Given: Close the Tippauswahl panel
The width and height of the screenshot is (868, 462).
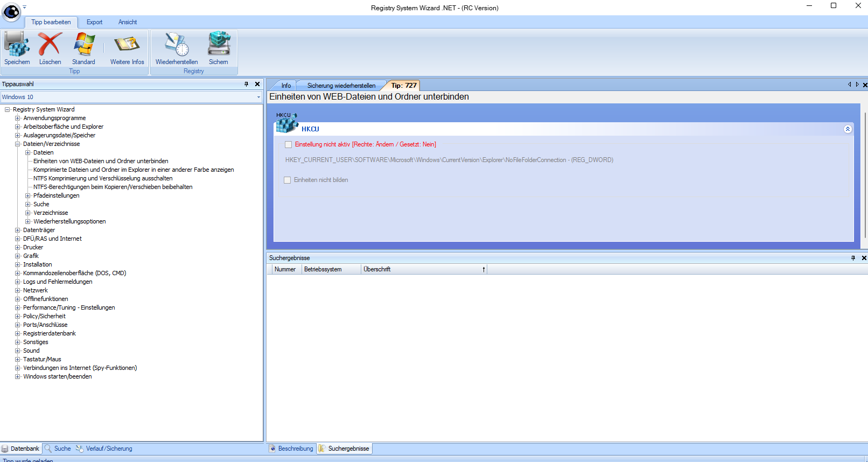Looking at the screenshot, I should [x=257, y=84].
